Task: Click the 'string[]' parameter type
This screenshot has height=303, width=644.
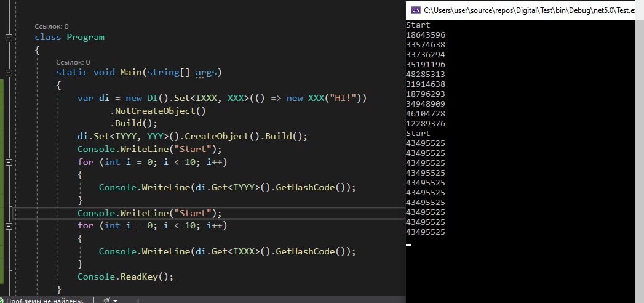Action: point(169,73)
